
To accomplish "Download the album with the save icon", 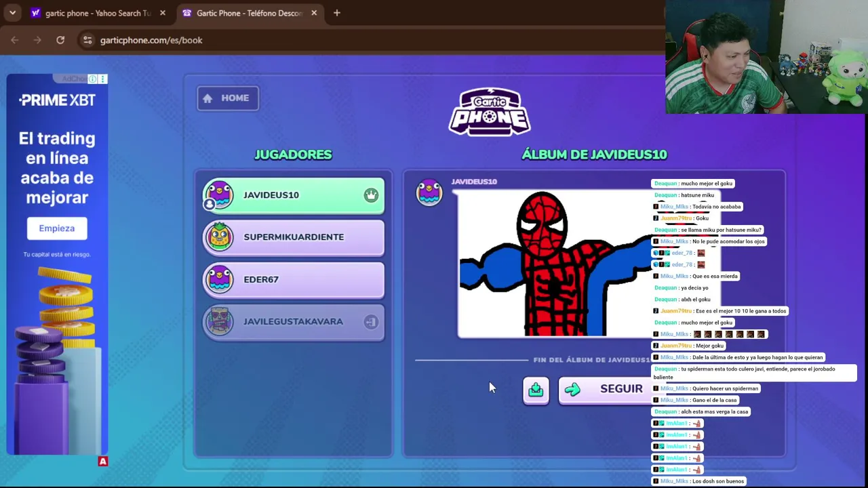I will point(536,390).
